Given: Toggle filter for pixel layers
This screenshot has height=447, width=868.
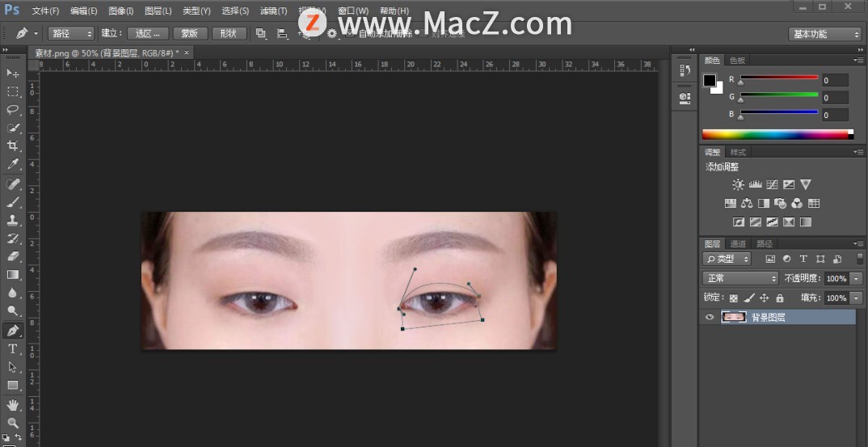Looking at the screenshot, I should coord(770,259).
